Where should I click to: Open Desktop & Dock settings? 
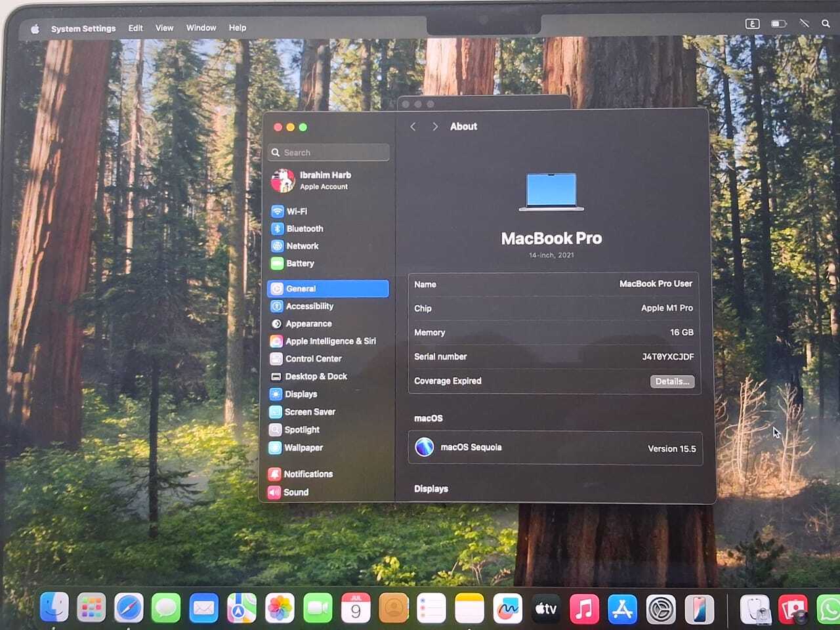tap(316, 377)
